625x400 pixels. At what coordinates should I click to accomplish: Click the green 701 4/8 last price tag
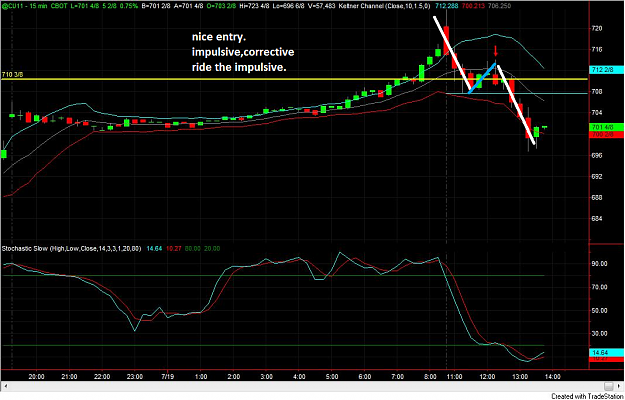(x=606, y=127)
